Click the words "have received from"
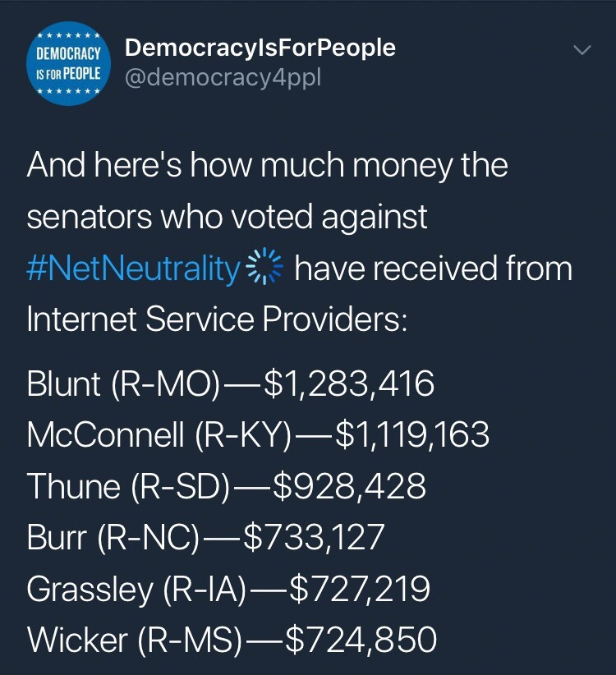616x675 pixels. (433, 269)
